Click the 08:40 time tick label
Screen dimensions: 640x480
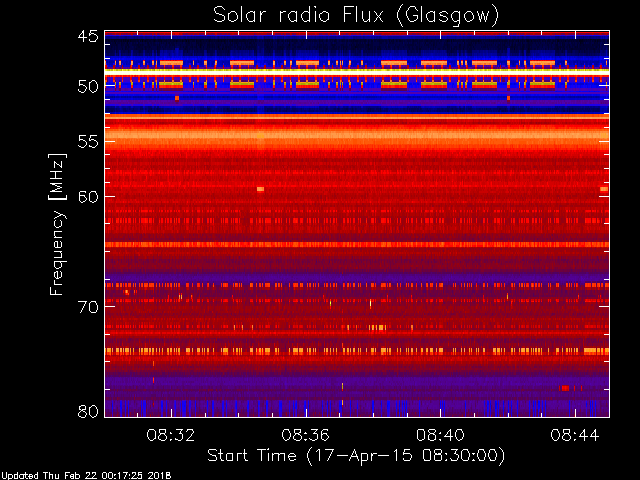point(440,435)
